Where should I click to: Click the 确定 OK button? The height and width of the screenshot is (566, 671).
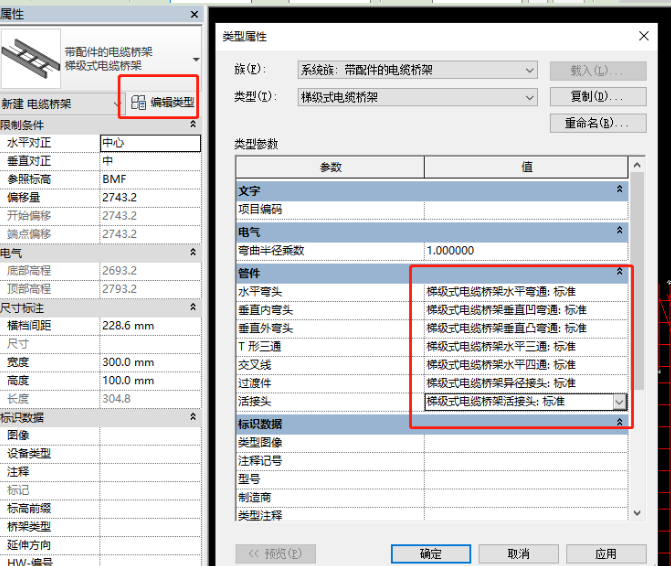pos(431,554)
